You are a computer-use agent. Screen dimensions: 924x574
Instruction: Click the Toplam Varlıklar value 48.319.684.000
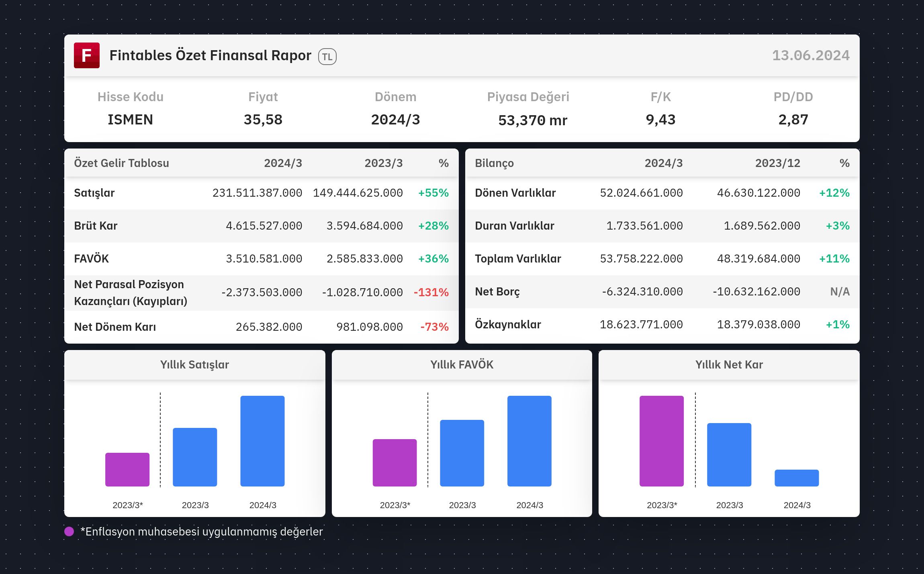(x=758, y=259)
